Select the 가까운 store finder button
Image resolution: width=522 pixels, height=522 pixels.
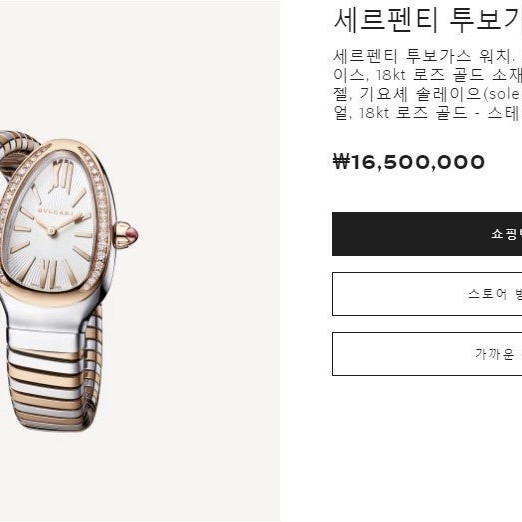427,354
